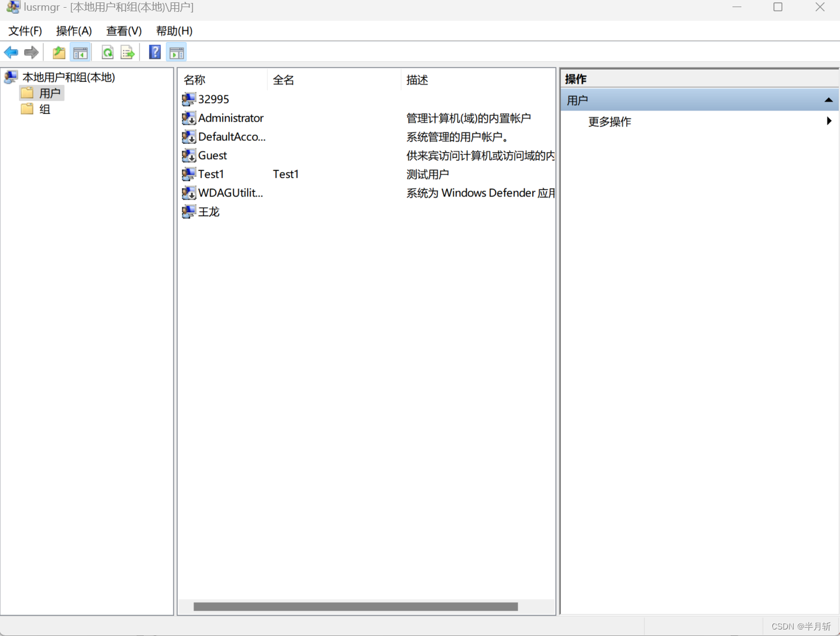The height and width of the screenshot is (636, 840).
Task: Open the Help question mark icon
Action: [154, 52]
